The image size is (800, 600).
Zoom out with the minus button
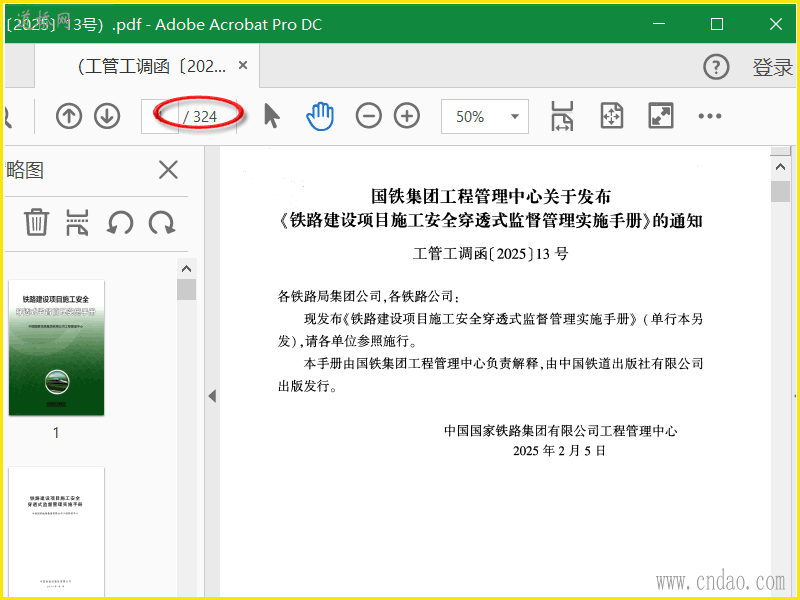(x=368, y=116)
